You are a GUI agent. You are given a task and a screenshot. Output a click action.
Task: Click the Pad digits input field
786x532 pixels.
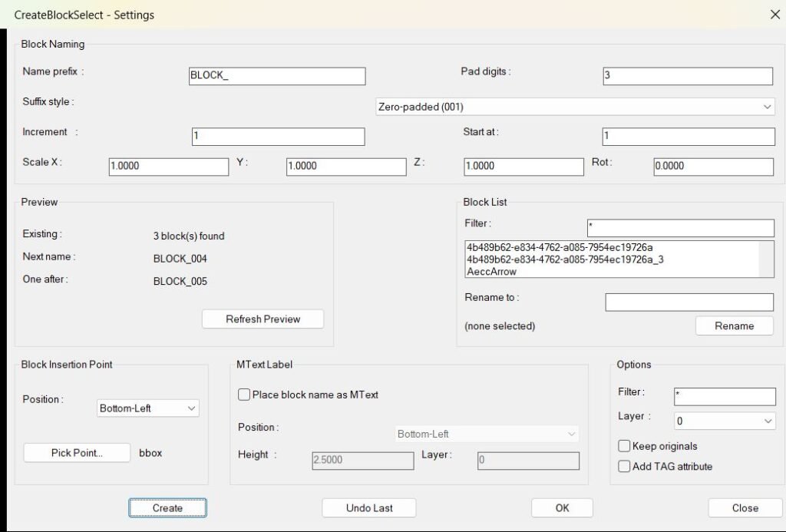pos(688,76)
